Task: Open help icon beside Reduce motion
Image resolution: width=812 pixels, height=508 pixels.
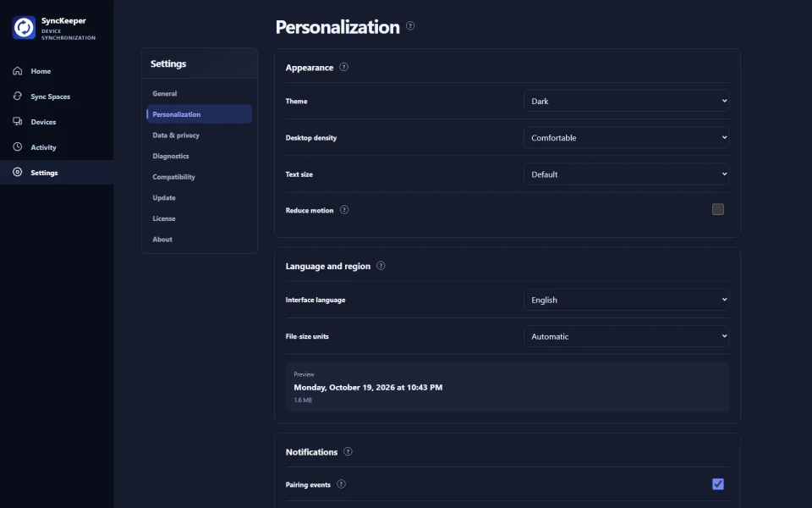Action: pos(344,210)
